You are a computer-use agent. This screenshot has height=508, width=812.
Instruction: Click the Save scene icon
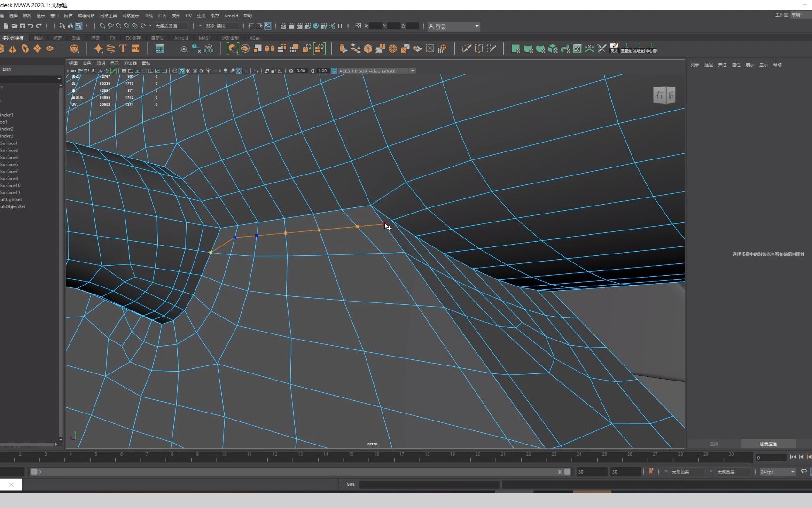tap(22, 26)
